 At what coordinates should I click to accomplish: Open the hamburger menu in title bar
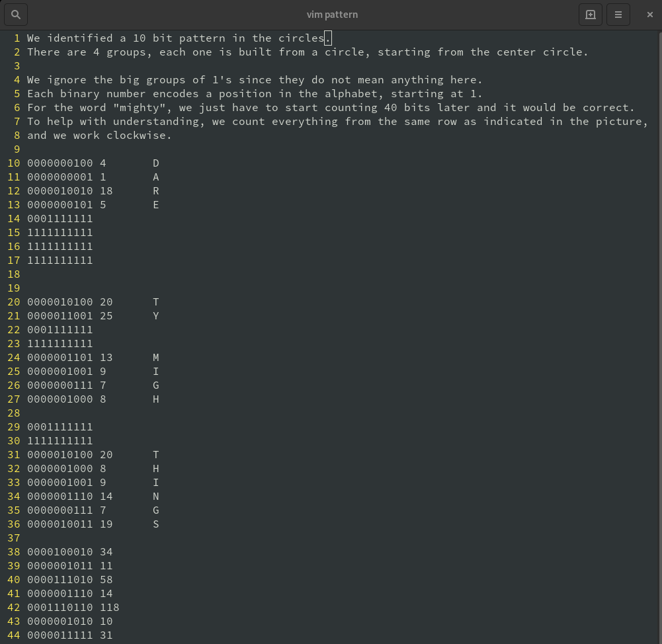tap(618, 15)
